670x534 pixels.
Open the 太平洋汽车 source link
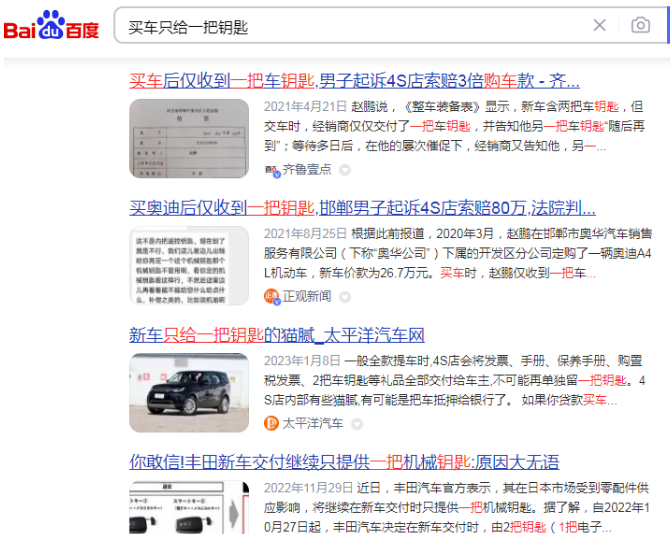(x=313, y=423)
